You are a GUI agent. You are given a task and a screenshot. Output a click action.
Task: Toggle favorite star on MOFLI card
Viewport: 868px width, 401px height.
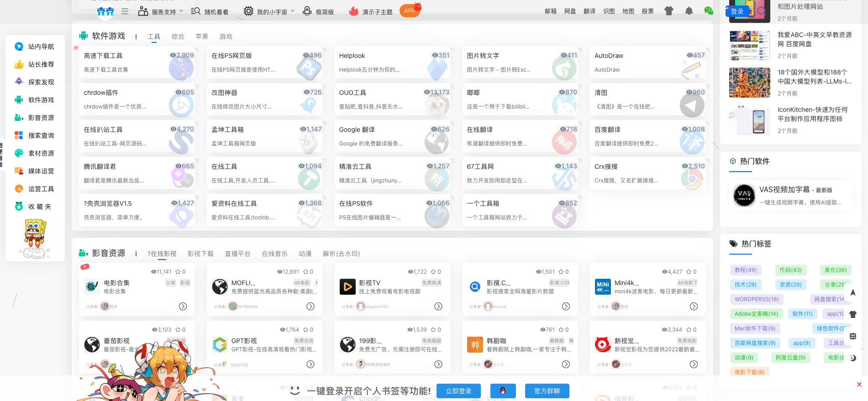pos(306,272)
